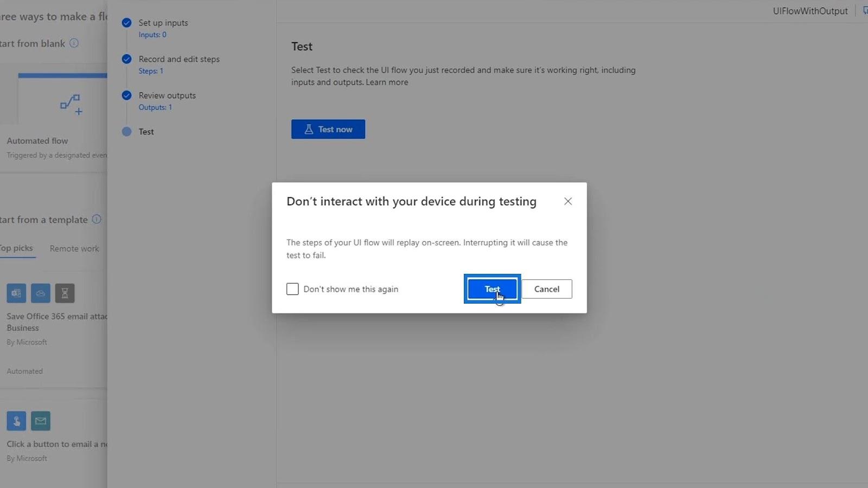Go to the Set up inputs step
868x488 pixels.
(x=163, y=23)
